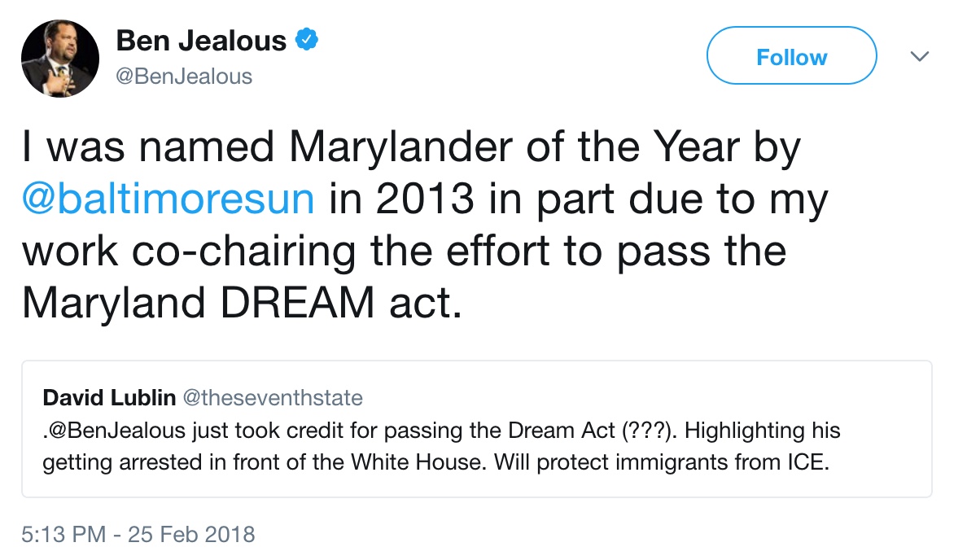
Task: Click the '(???)' in the quoted tweet
Action: (650, 431)
